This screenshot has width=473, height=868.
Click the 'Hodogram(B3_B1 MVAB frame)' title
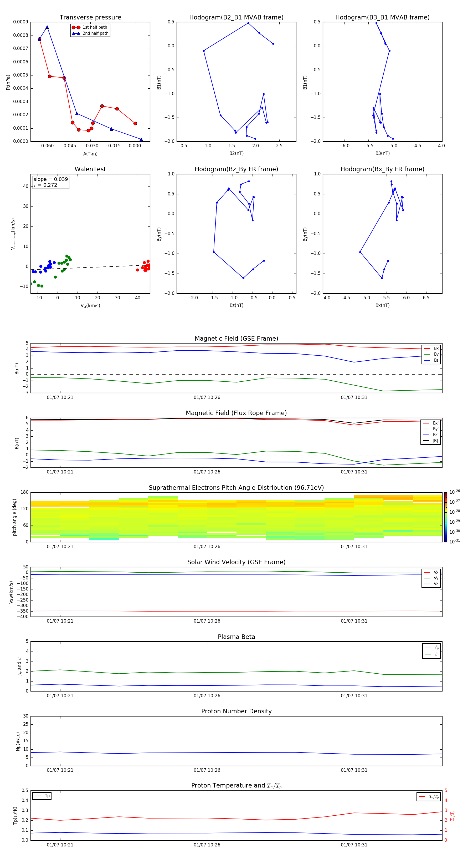382,18
